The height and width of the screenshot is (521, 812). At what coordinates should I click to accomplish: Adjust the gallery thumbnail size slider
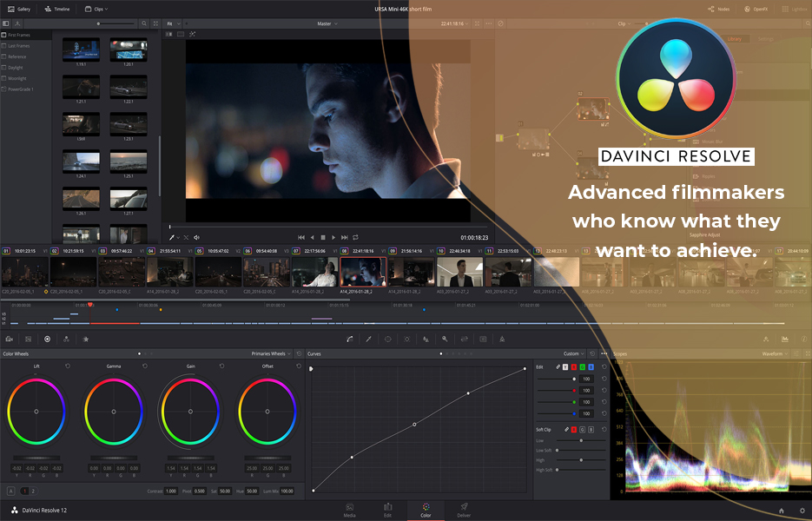pos(116,23)
